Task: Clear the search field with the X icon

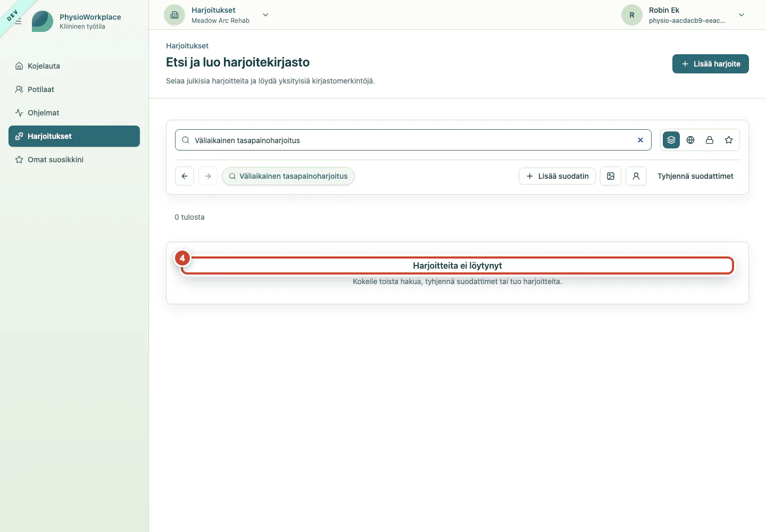Action: (x=640, y=140)
